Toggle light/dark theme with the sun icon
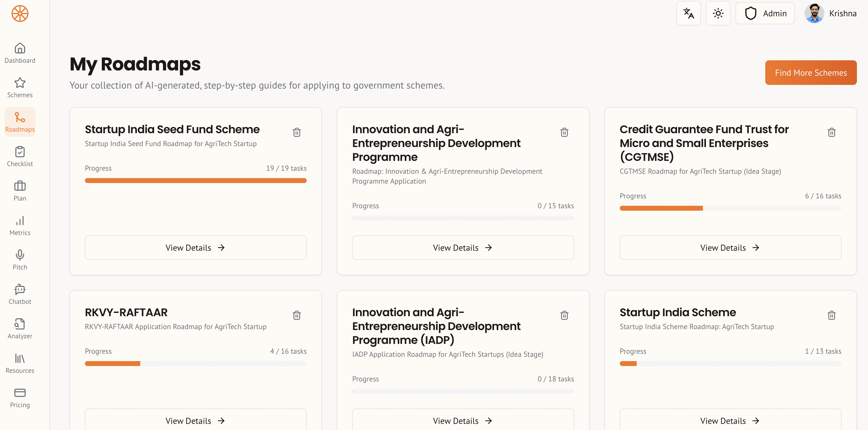868x430 pixels. 718,13
